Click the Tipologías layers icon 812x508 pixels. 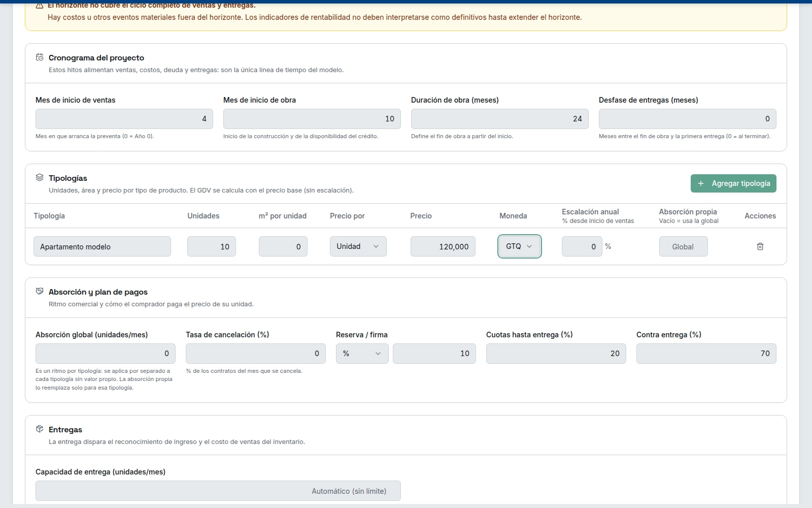[x=40, y=177]
